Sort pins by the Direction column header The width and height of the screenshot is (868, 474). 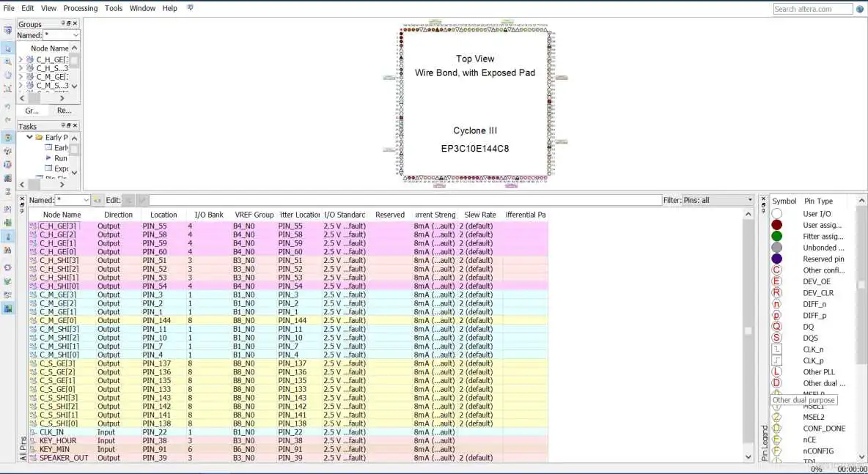(118, 215)
